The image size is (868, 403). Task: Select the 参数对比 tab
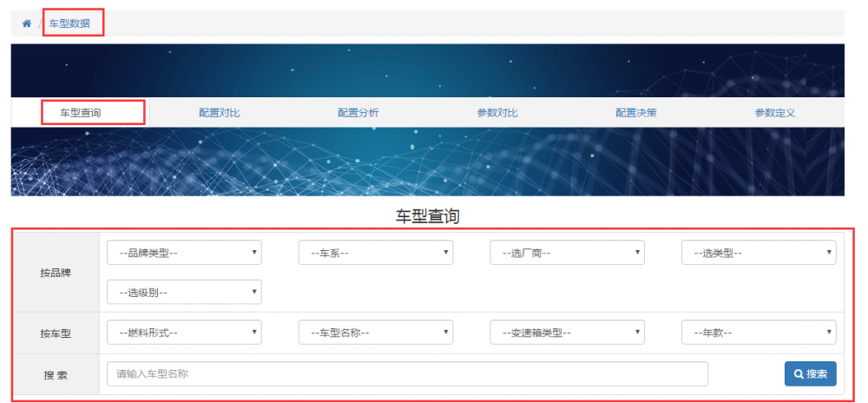[497, 113]
